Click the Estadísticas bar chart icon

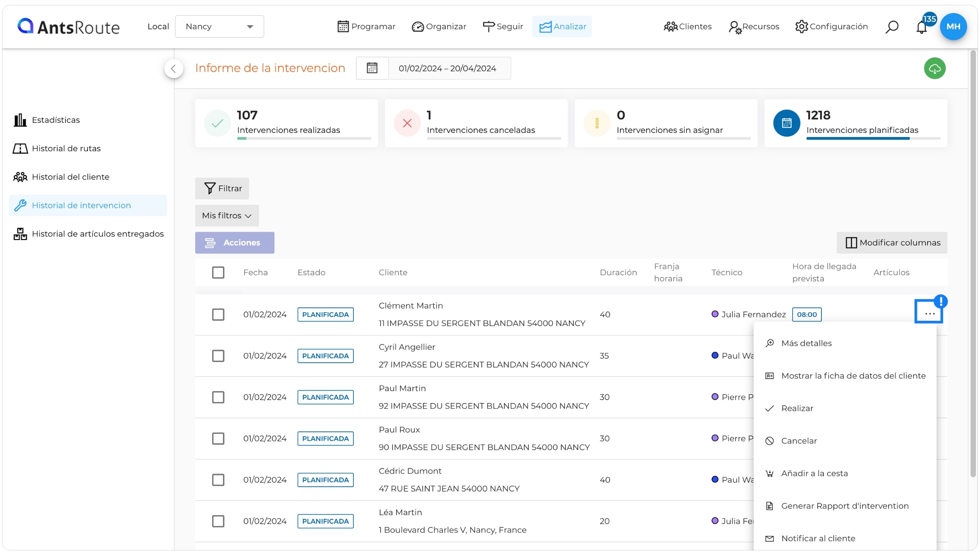(x=20, y=120)
